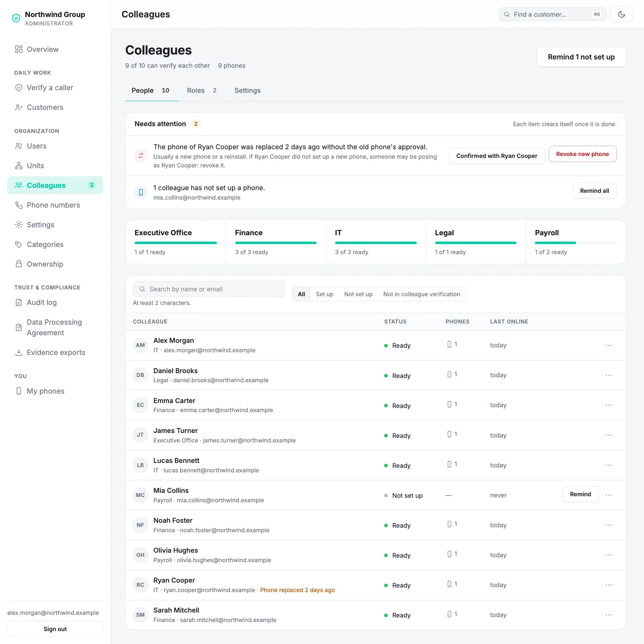Screen dimensions: 644x644
Task: Focus the Find a customer search box
Action: (x=553, y=14)
